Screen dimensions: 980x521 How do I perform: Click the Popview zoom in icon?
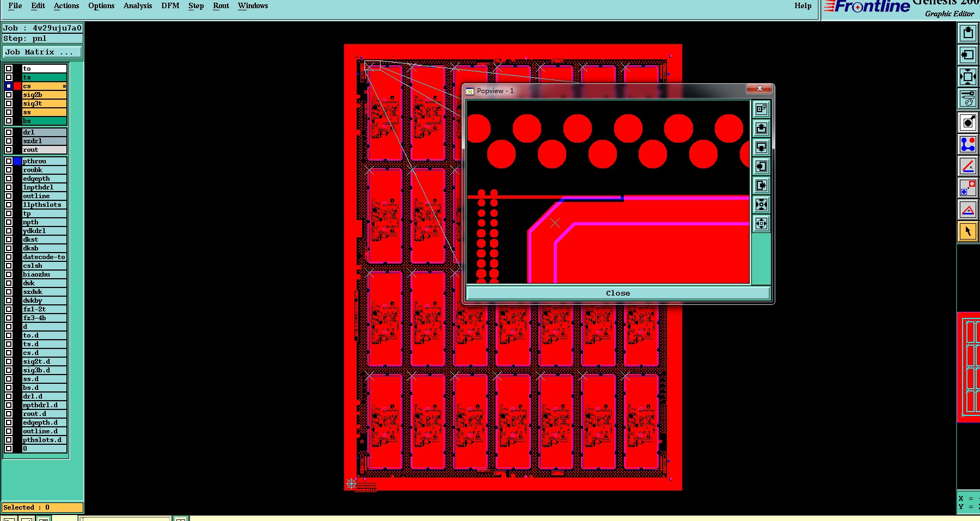click(761, 205)
